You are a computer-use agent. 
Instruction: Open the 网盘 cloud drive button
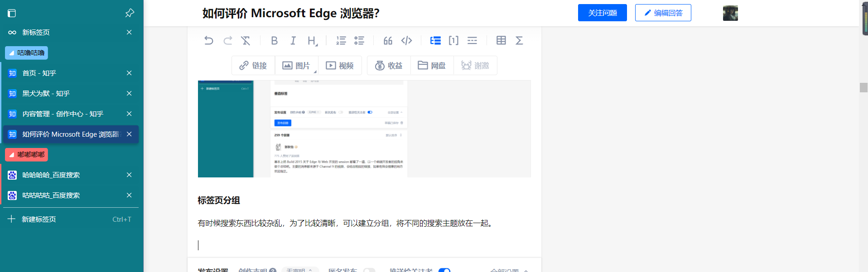coord(432,66)
